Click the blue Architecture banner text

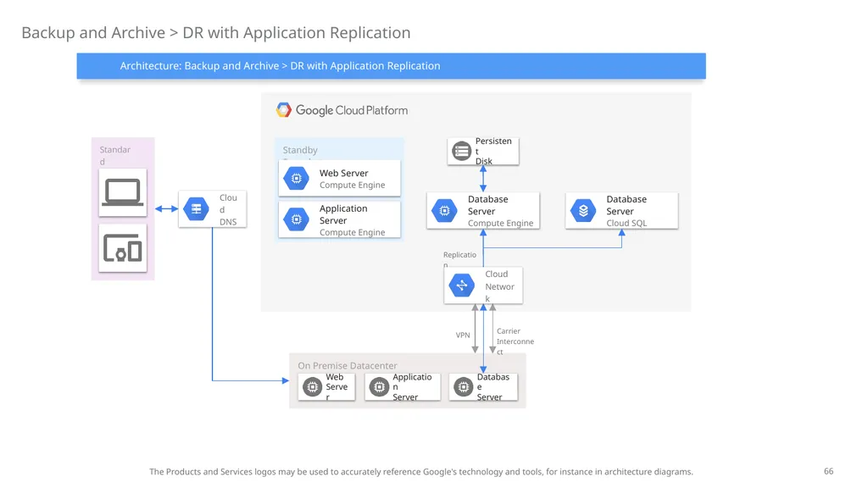tap(280, 66)
